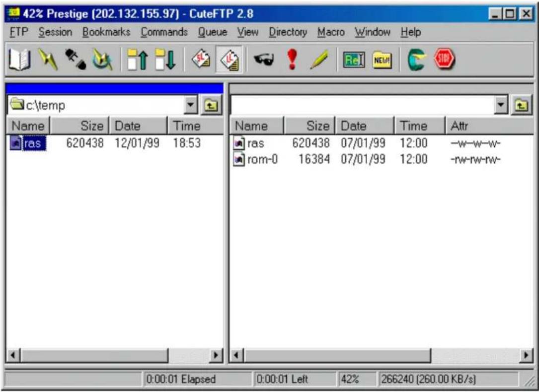The height and width of the screenshot is (392, 539).
Task: Sort local pane by Time column
Action: pos(195,126)
